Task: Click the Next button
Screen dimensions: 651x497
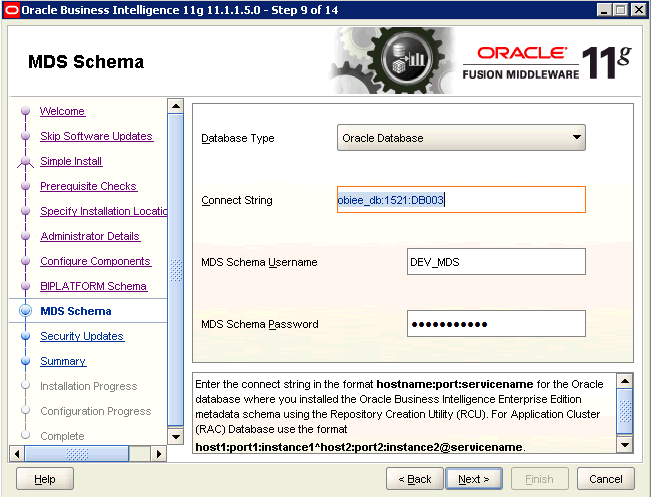Action: (474, 479)
